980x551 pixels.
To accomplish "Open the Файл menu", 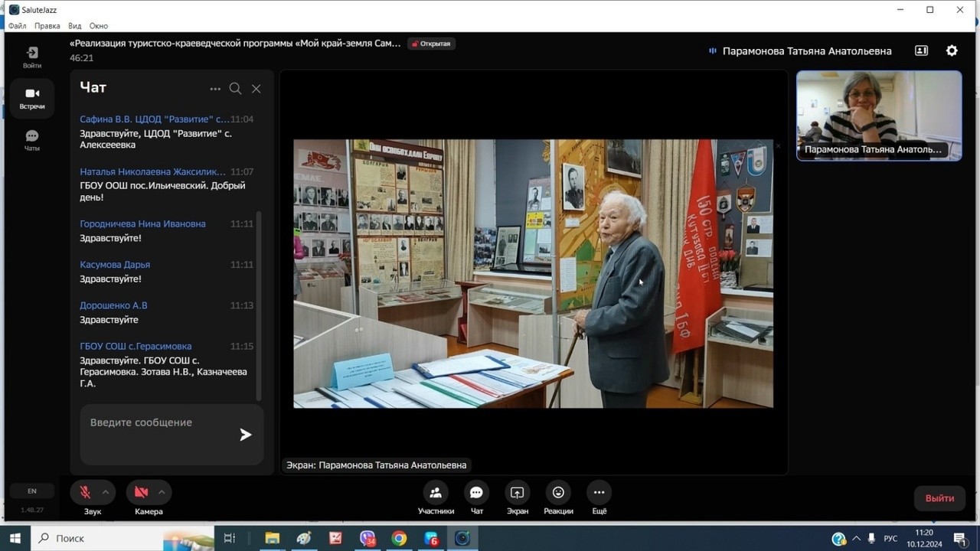I will [17, 26].
